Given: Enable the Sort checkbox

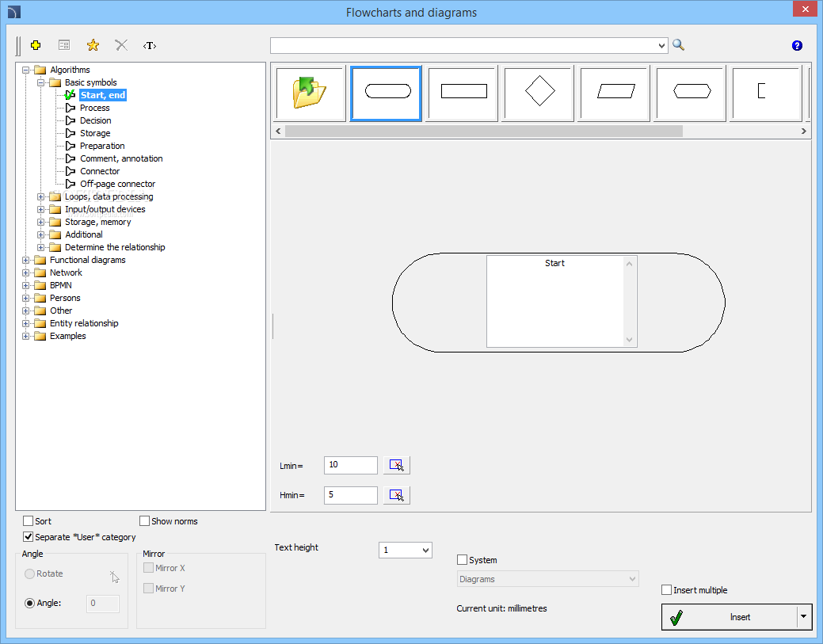Looking at the screenshot, I should tap(29, 521).
